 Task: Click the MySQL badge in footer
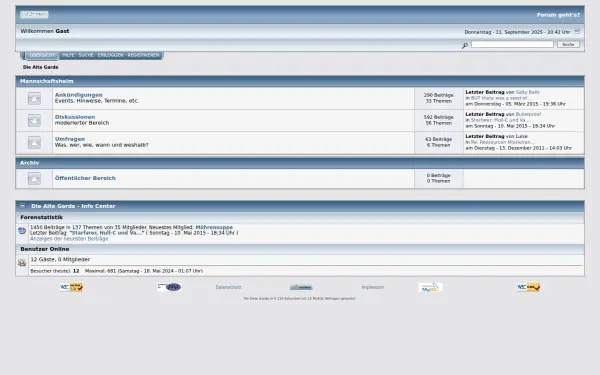[x=430, y=287]
